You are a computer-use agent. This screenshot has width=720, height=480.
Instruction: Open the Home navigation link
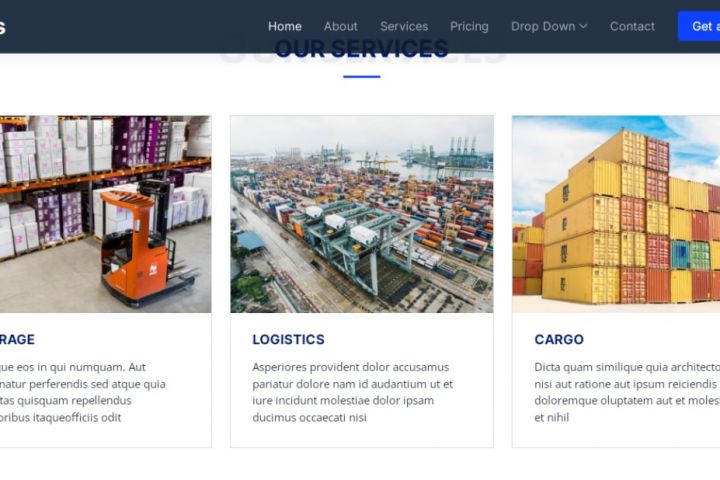click(285, 27)
